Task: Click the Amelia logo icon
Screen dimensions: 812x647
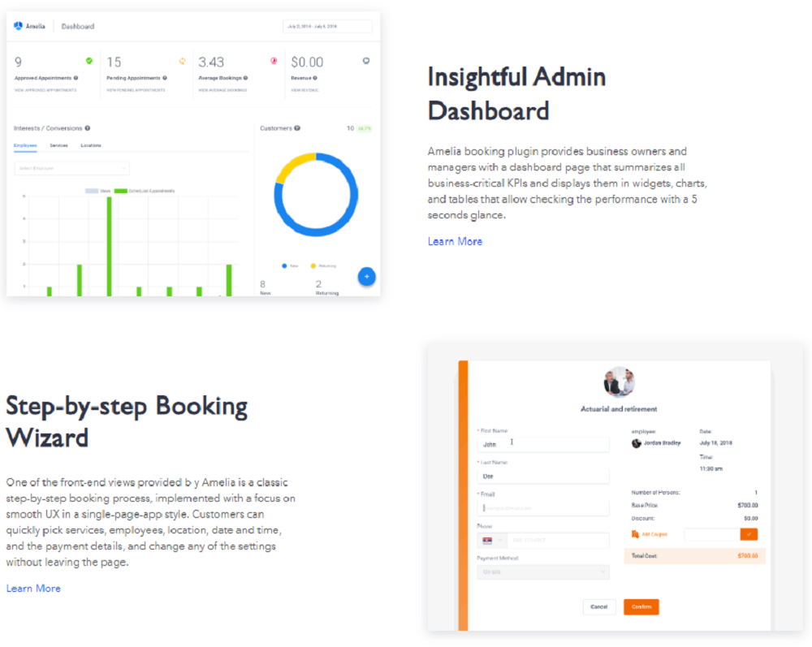Action: coord(19,25)
